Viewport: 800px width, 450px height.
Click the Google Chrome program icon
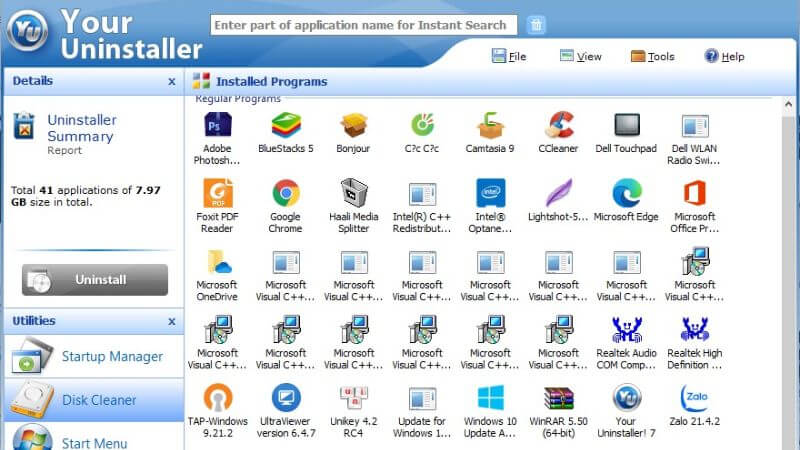point(286,193)
